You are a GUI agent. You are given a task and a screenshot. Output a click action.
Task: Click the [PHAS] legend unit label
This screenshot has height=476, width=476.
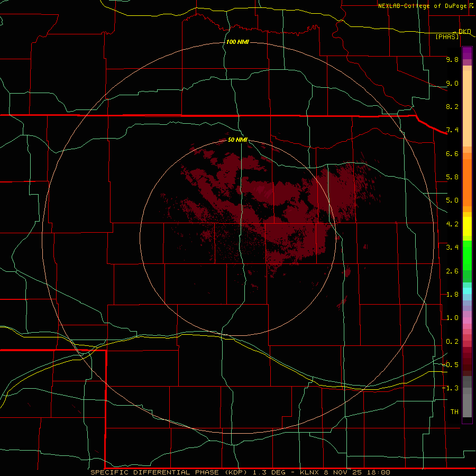pos(447,36)
